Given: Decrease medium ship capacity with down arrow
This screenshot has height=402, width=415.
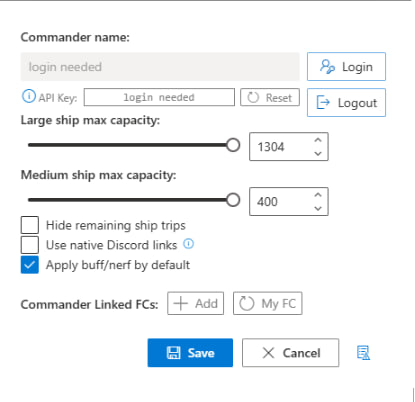Looking at the screenshot, I should click(318, 208).
